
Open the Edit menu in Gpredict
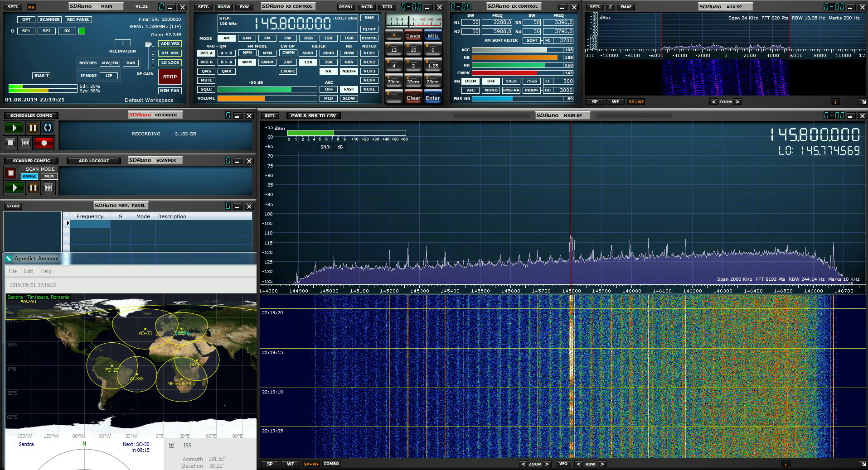pos(29,271)
